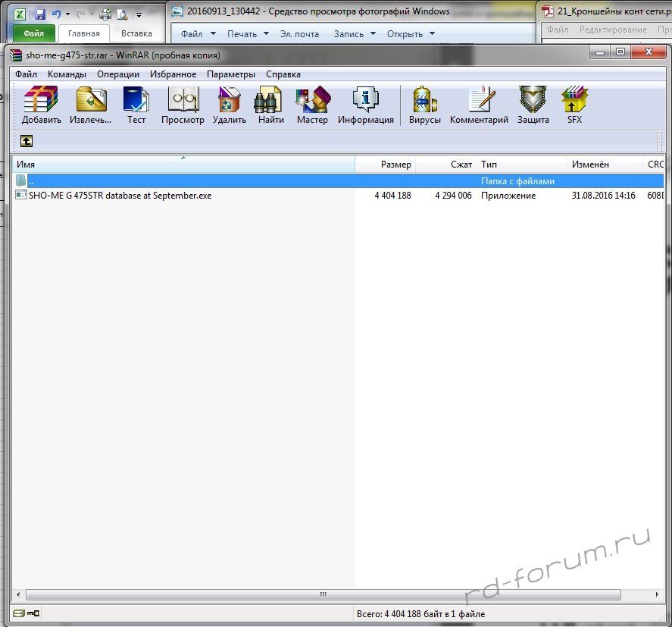This screenshot has width=672, height=627.
Task: Click the status text Всего: 4 404 188 байт
Action: coord(421,613)
